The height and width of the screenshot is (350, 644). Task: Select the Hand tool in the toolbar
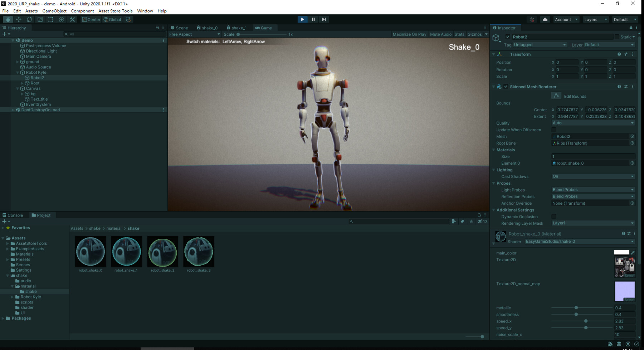(8, 19)
